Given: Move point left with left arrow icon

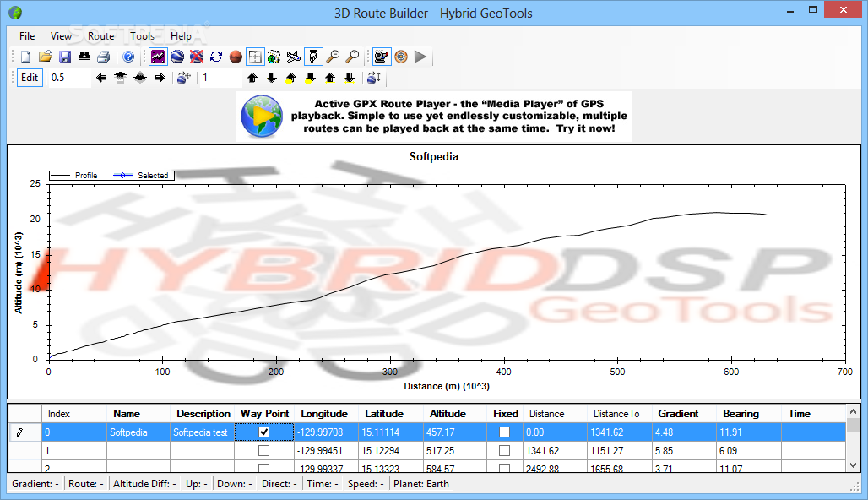Looking at the screenshot, I should pyautogui.click(x=100, y=78).
